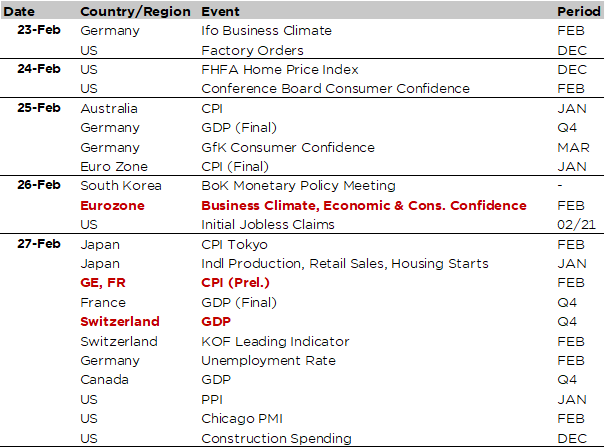Click the Event column header
Screen dimensions: 605x448
point(220,10)
